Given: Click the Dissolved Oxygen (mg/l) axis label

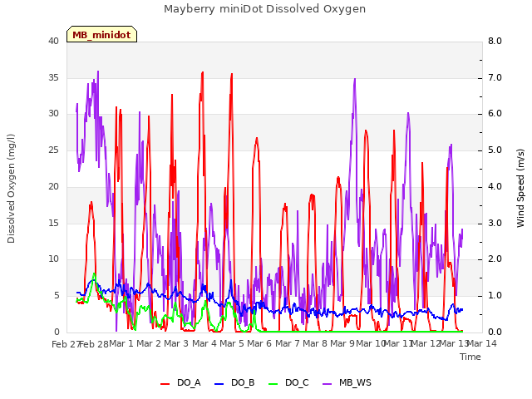Looking at the screenshot, I should point(11,189).
